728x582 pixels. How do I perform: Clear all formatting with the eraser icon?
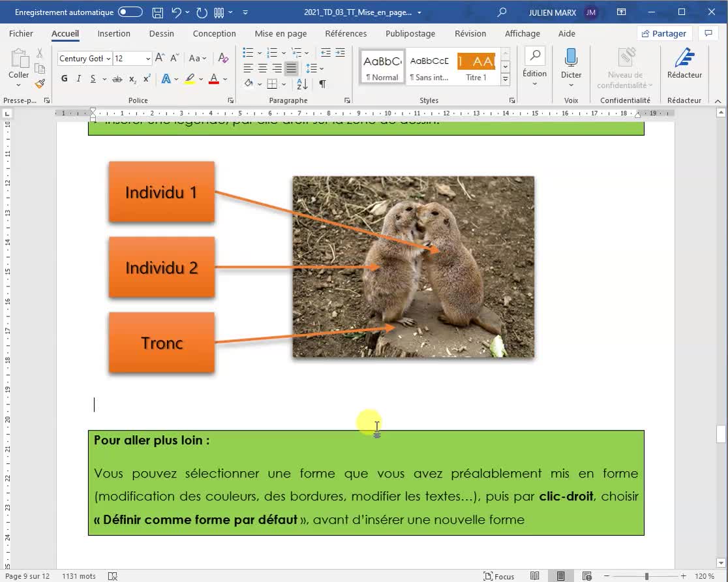[223, 58]
